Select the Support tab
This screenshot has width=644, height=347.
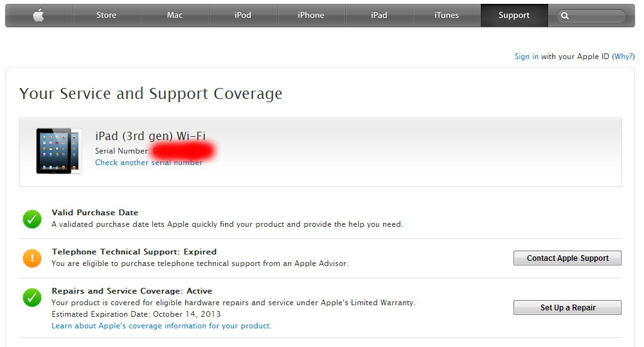(514, 15)
